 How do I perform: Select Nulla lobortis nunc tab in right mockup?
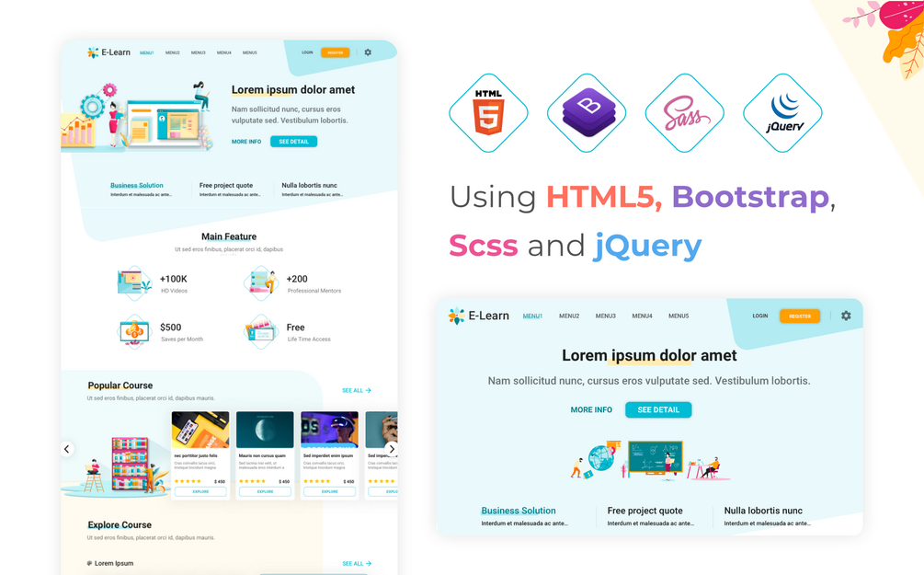[x=763, y=511]
